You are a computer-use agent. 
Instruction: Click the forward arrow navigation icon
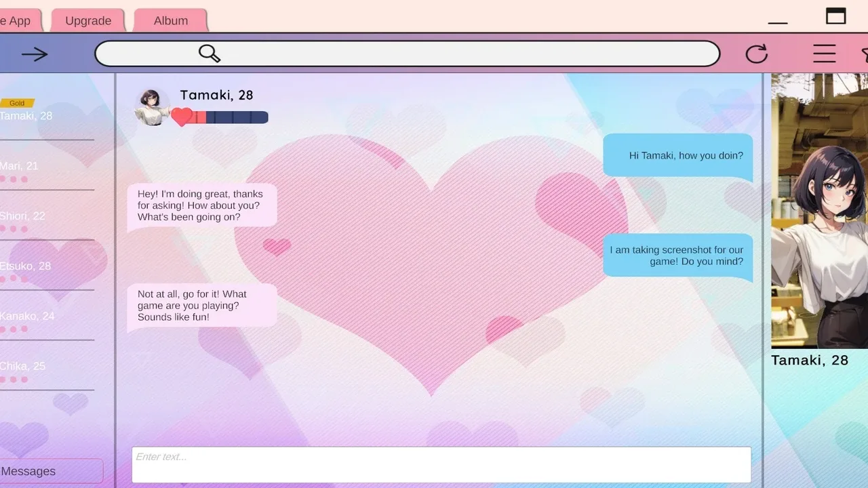(x=34, y=54)
